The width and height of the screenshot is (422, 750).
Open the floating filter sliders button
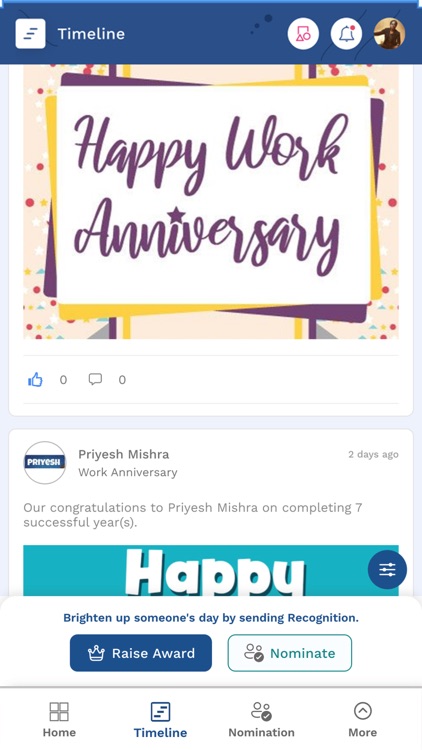[x=387, y=570]
